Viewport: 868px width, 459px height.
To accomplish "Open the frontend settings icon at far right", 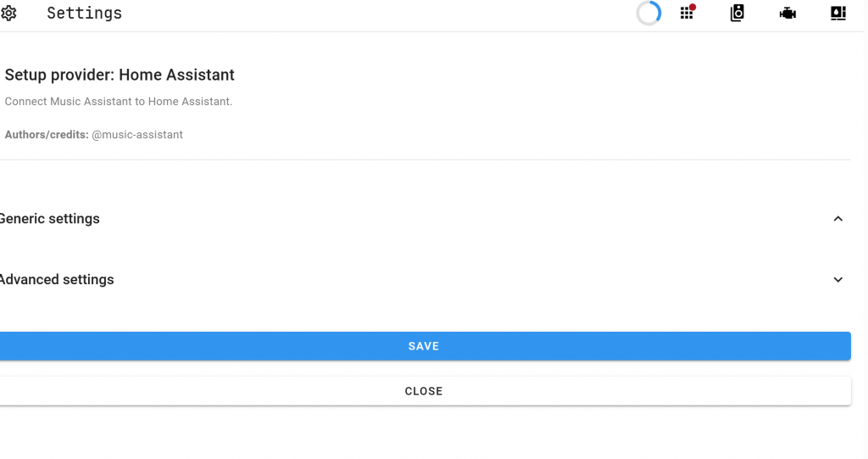I will point(837,14).
